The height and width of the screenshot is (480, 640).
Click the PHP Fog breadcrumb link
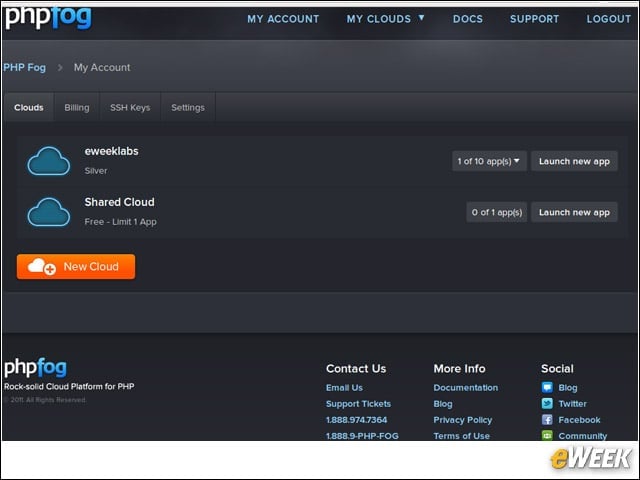coord(24,67)
